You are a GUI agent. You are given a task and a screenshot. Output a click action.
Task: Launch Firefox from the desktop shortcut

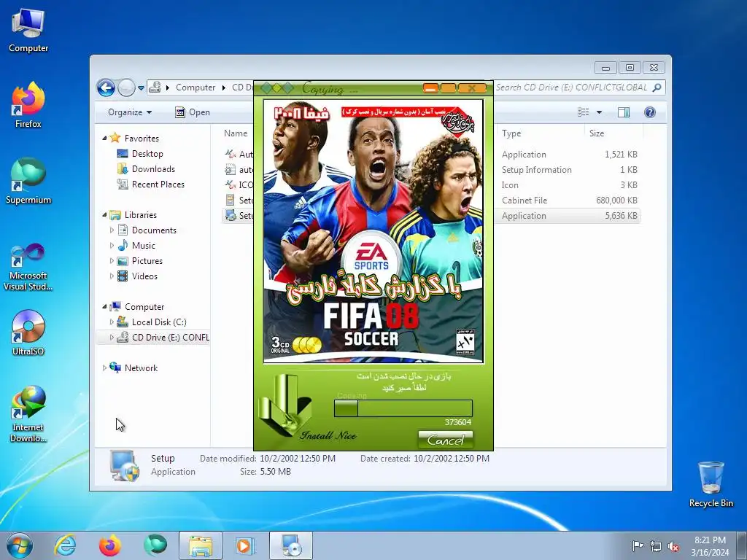click(x=28, y=105)
